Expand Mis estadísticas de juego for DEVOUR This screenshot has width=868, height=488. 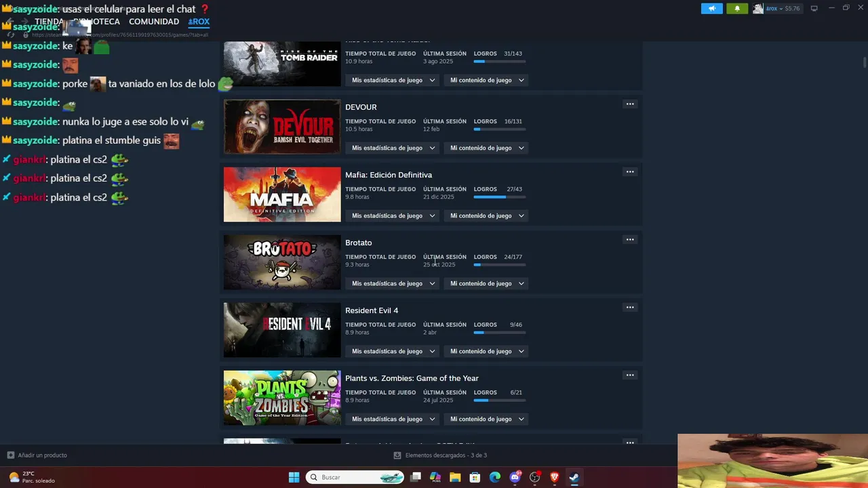coord(393,148)
